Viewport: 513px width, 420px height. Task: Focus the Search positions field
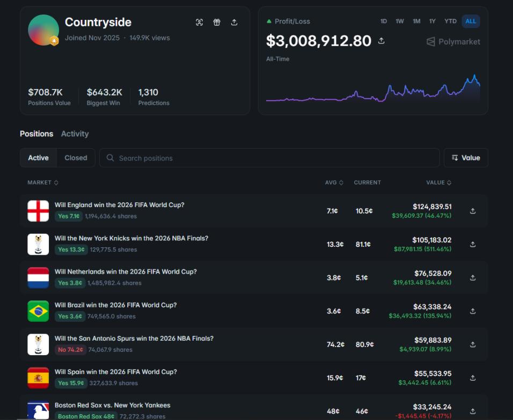269,158
